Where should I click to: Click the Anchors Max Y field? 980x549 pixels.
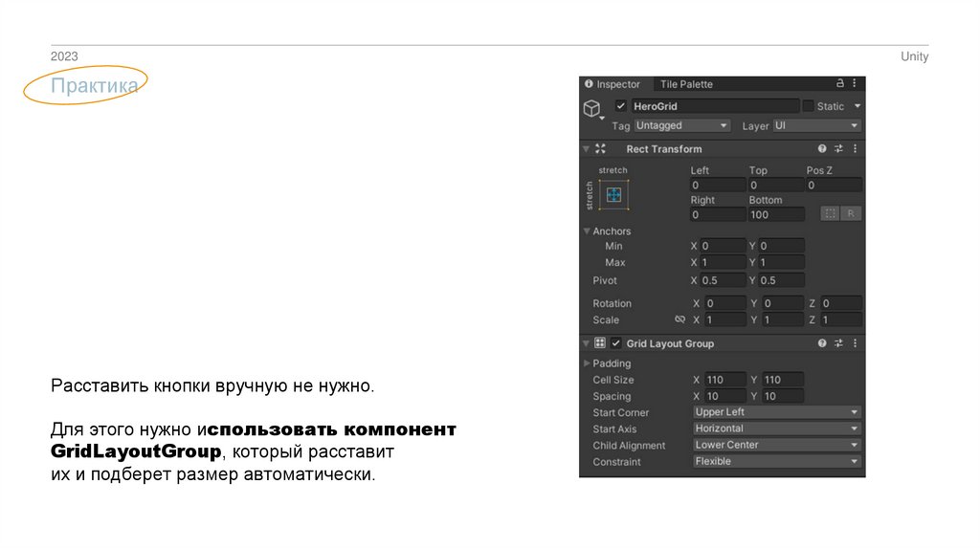pyautogui.click(x=781, y=262)
